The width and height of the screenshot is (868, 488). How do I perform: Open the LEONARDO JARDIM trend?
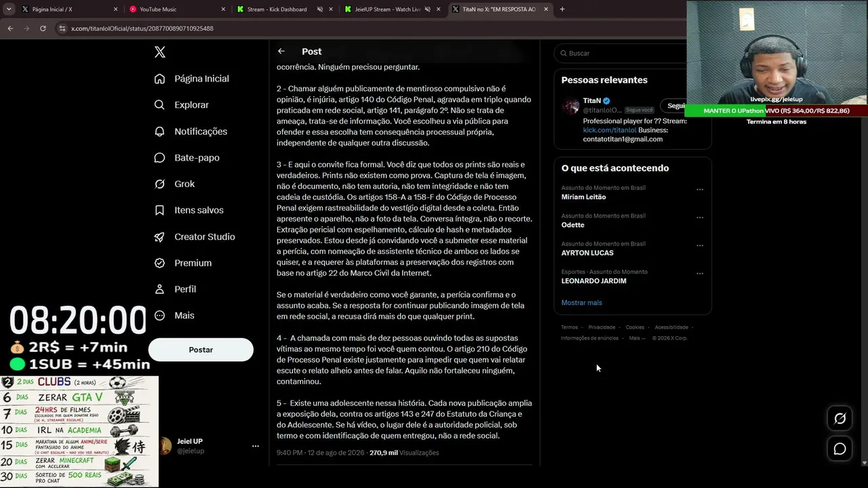click(594, 281)
